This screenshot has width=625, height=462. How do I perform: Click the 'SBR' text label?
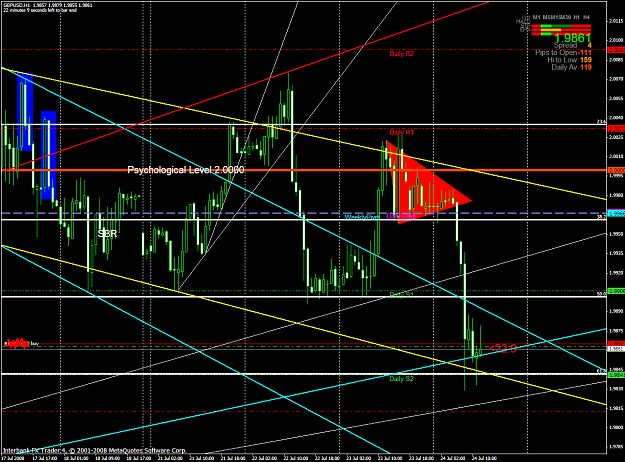click(x=107, y=234)
